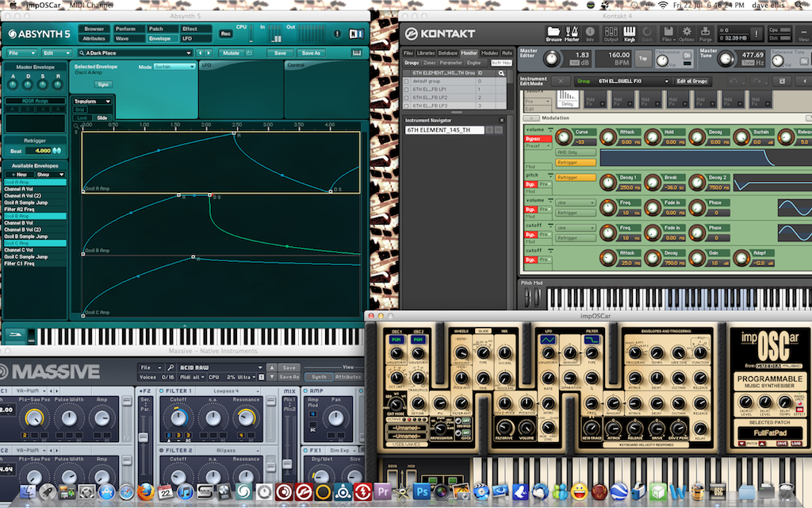Click the Kontakt Master metronome icon
Screen dimensions: 812x508
572,33
